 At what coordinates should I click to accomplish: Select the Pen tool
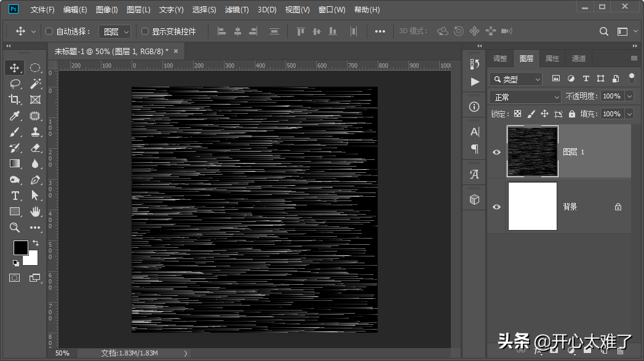35,180
